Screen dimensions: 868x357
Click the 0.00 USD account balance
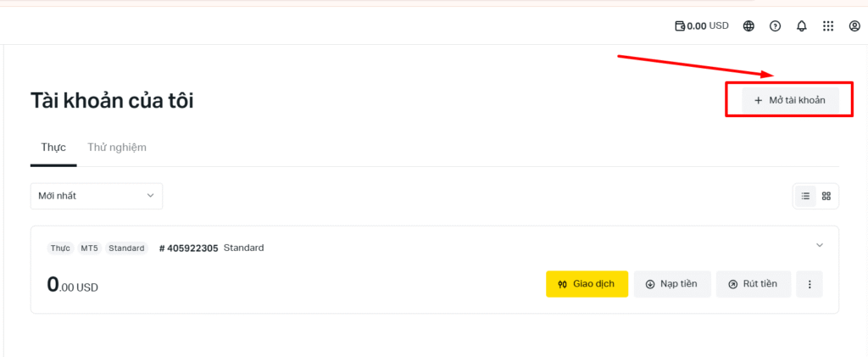(73, 286)
